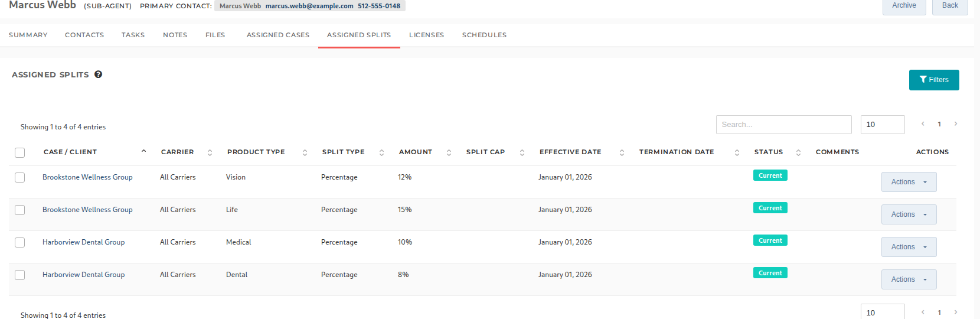Viewport: 980px width, 319px height.
Task: Open the Licenses tab
Action: click(x=427, y=35)
